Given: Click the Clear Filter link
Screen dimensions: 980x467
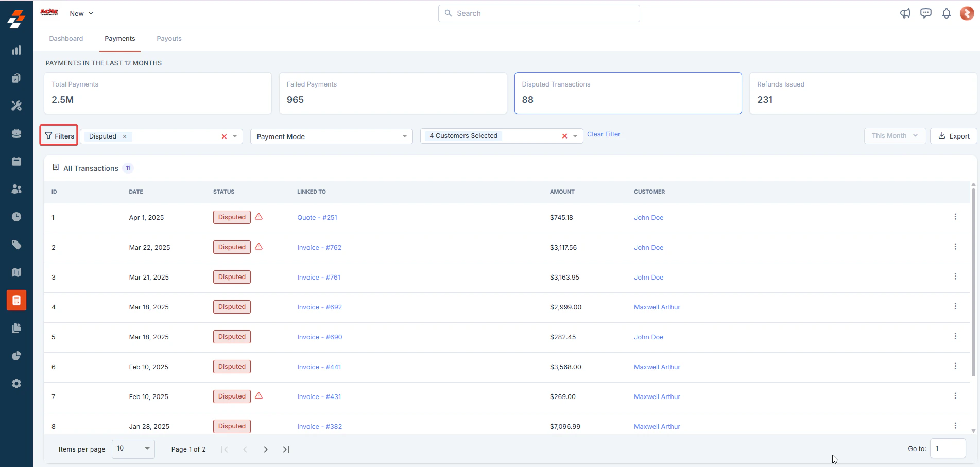Looking at the screenshot, I should 604,134.
